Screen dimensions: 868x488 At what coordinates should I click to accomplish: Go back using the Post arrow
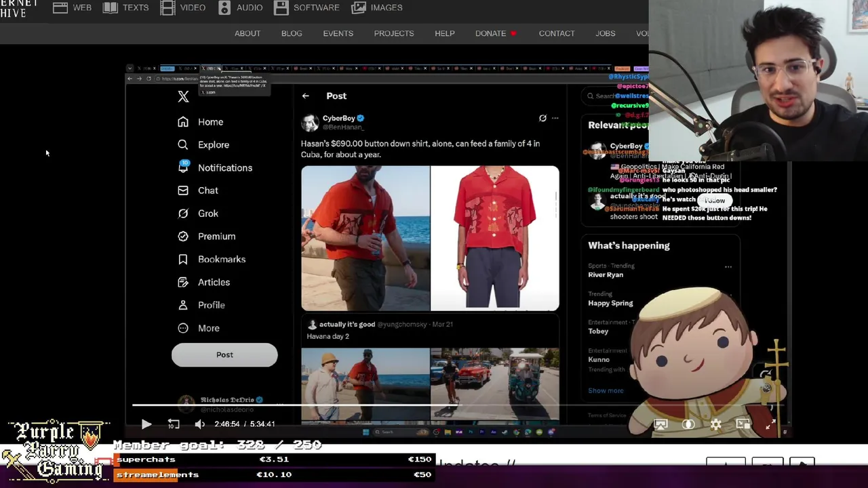306,96
